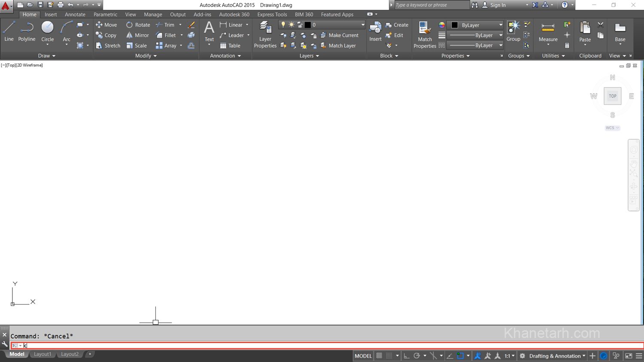Activate the Polyline tool

[x=27, y=32]
